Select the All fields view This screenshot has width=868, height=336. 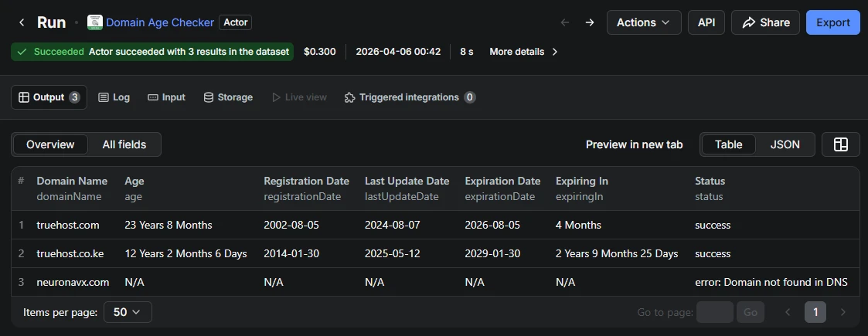[124, 144]
